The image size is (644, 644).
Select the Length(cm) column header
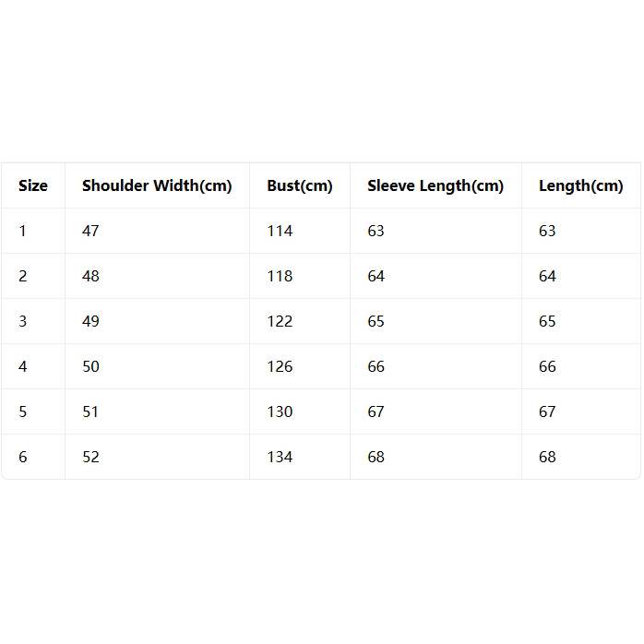580,185
